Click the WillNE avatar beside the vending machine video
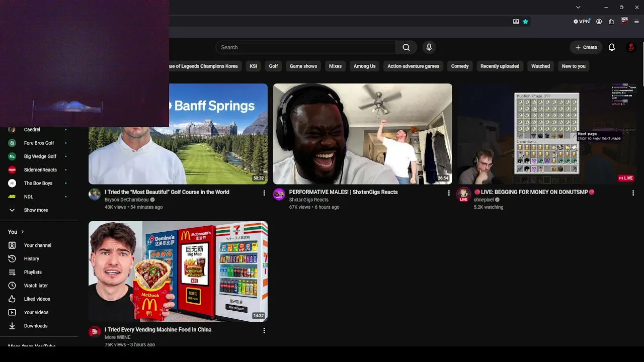This screenshot has width=644, height=362. [95, 332]
